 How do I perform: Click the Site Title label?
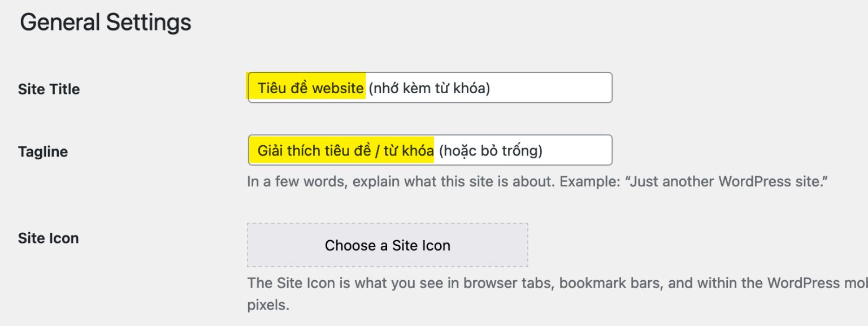(49, 89)
